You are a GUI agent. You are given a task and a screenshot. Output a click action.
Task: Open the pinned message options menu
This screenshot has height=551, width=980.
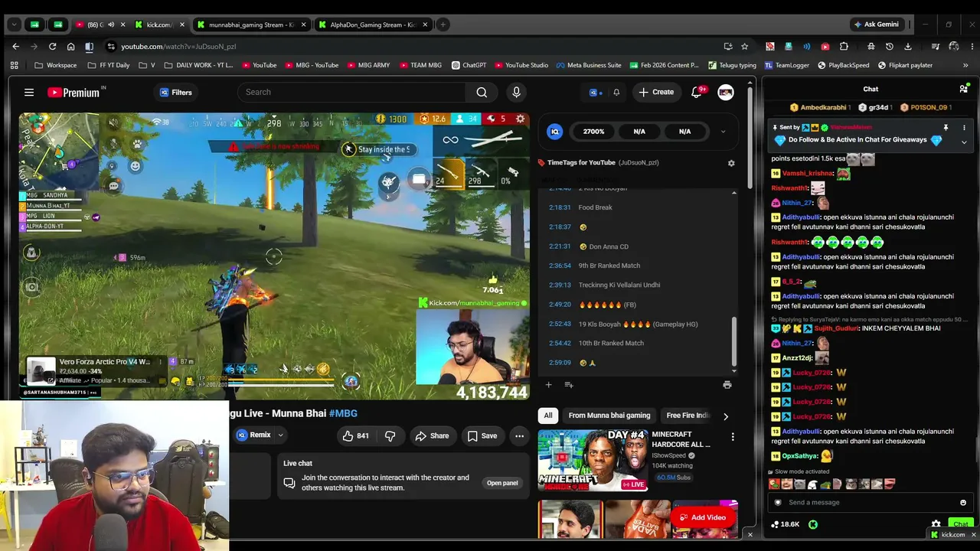[x=964, y=128]
